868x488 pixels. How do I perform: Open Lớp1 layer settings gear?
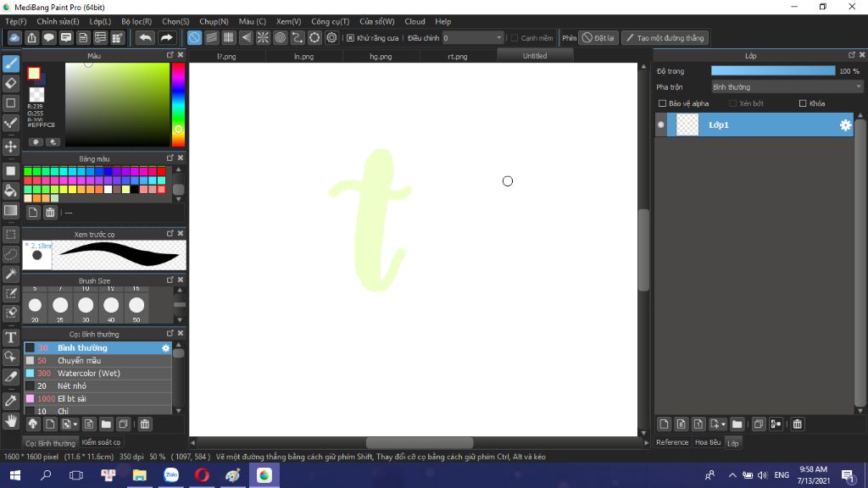(x=845, y=125)
